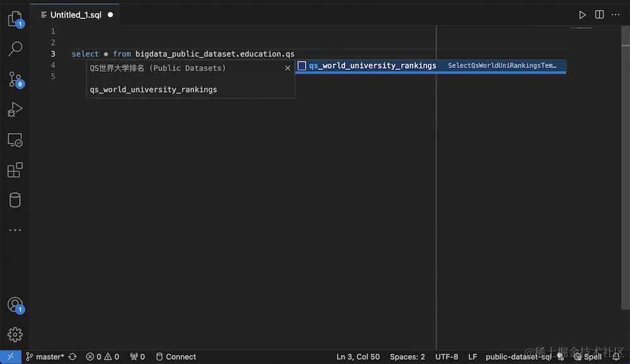Synchronize changes icon in status bar
Viewport: 630px width, 364px height.
(72, 357)
